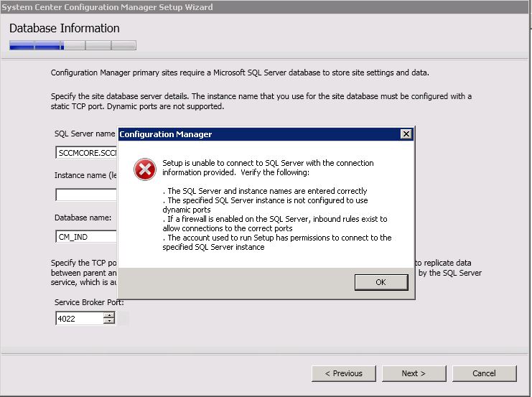Click the SQL Server name input field
The image size is (532, 397).
click(x=86, y=153)
